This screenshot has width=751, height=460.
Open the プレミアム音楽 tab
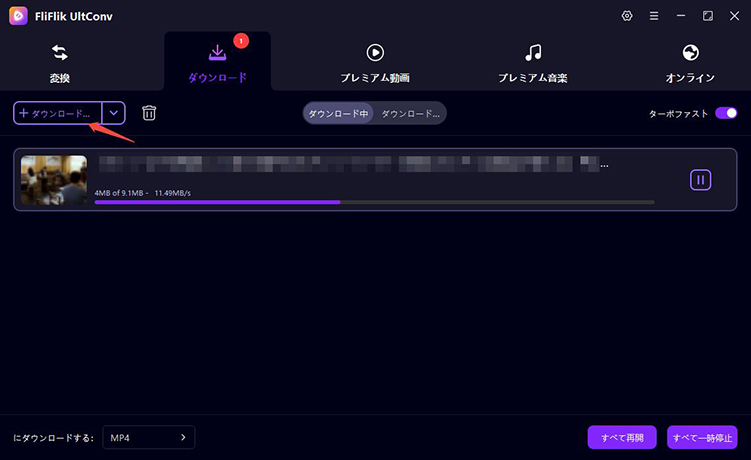pyautogui.click(x=533, y=63)
